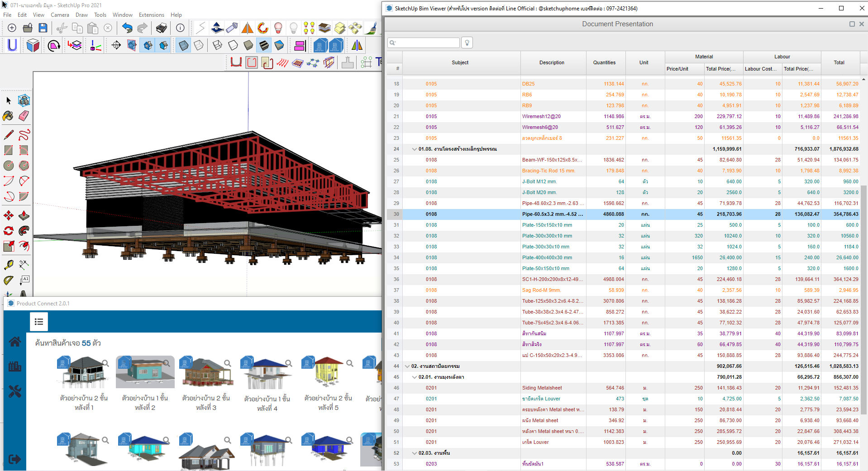Click the Quantities column header
The height and width of the screenshot is (471, 868).
(x=604, y=63)
